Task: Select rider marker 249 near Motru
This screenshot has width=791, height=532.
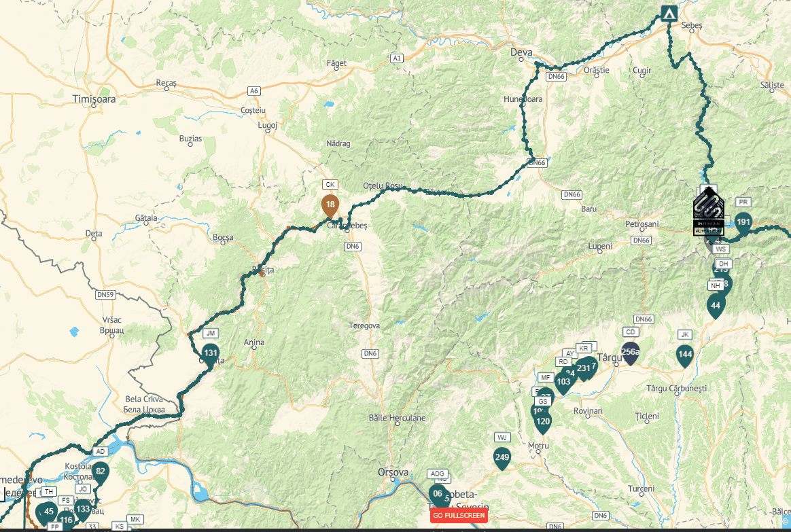Action: coord(502,459)
